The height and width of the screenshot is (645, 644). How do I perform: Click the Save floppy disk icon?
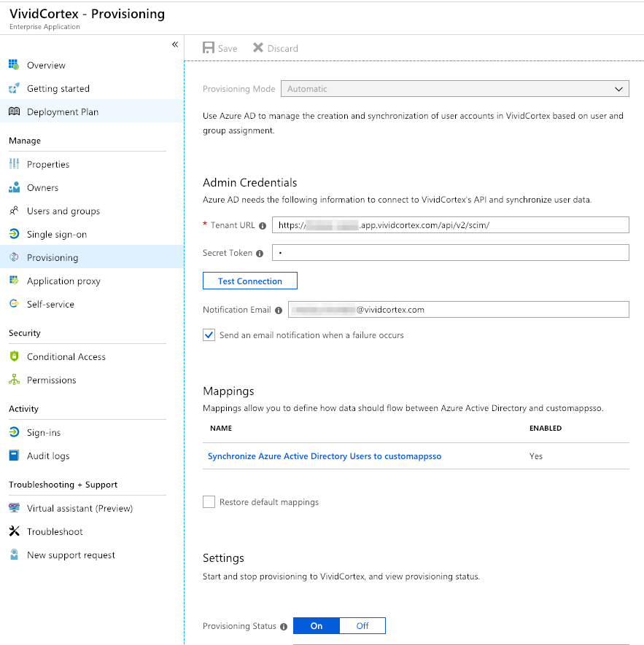pos(209,47)
